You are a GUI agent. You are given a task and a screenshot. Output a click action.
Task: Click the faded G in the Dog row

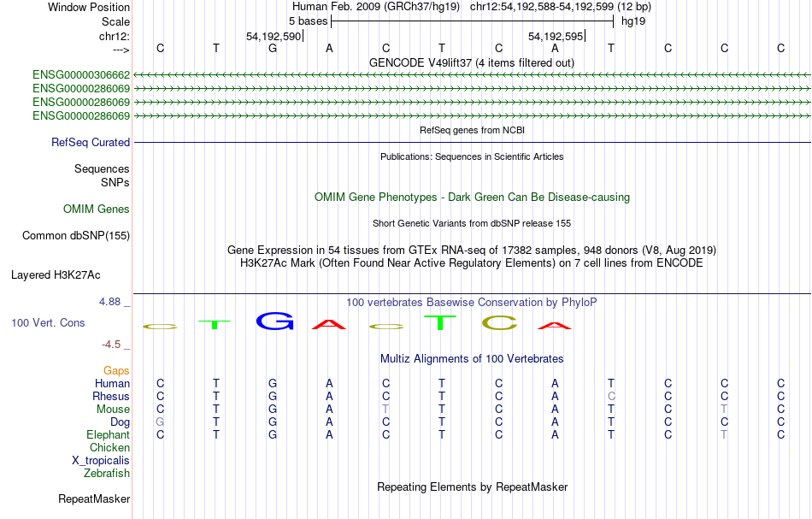pyautogui.click(x=160, y=422)
